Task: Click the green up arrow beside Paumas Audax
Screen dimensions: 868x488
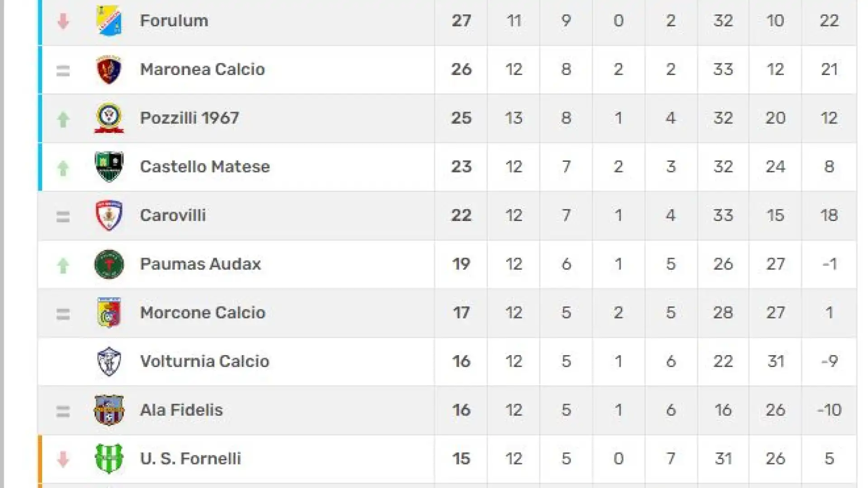Action: coord(63,265)
